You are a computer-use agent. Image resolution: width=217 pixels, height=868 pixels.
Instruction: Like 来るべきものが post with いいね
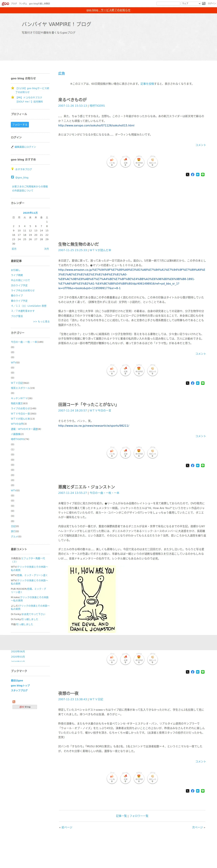112,162
